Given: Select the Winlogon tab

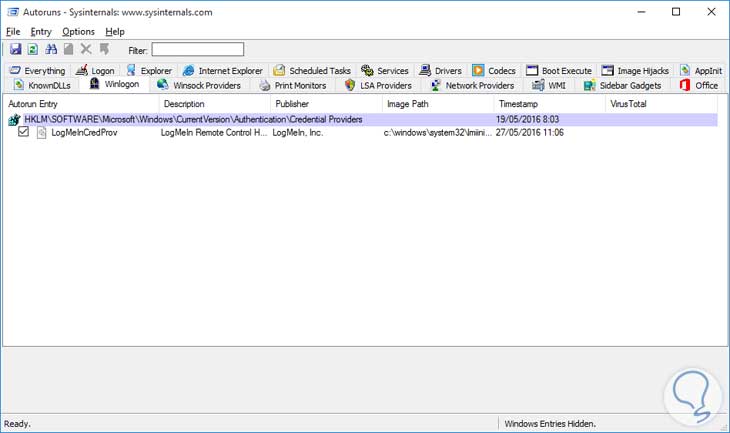Looking at the screenshot, I should pos(115,84).
